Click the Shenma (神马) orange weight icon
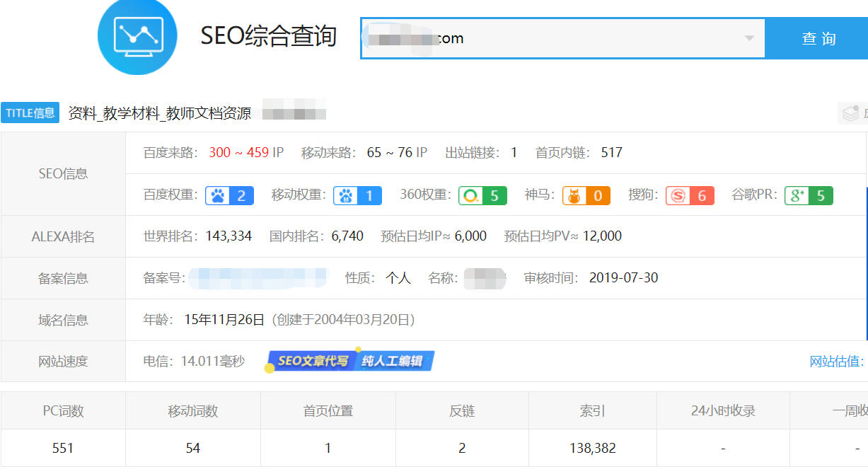 [586, 194]
